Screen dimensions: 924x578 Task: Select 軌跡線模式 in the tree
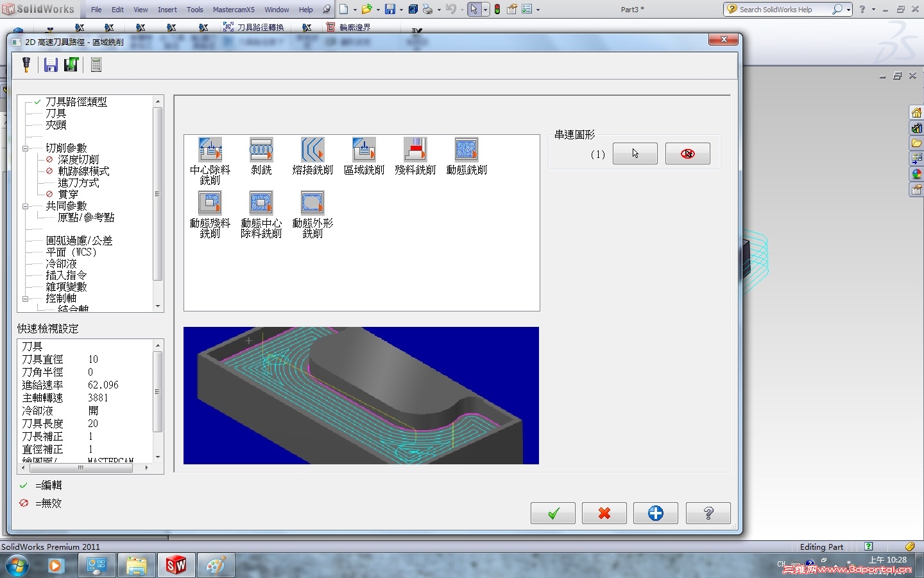[x=83, y=171]
